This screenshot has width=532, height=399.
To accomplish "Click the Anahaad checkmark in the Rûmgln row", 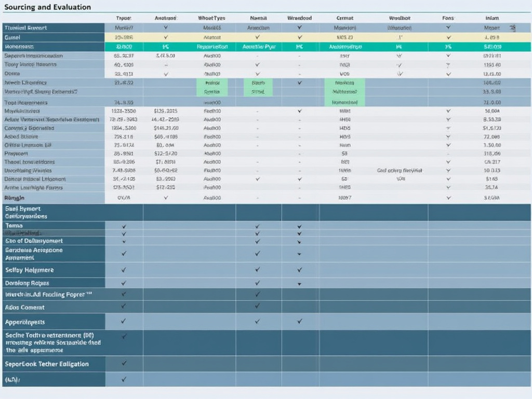I will point(166,197).
